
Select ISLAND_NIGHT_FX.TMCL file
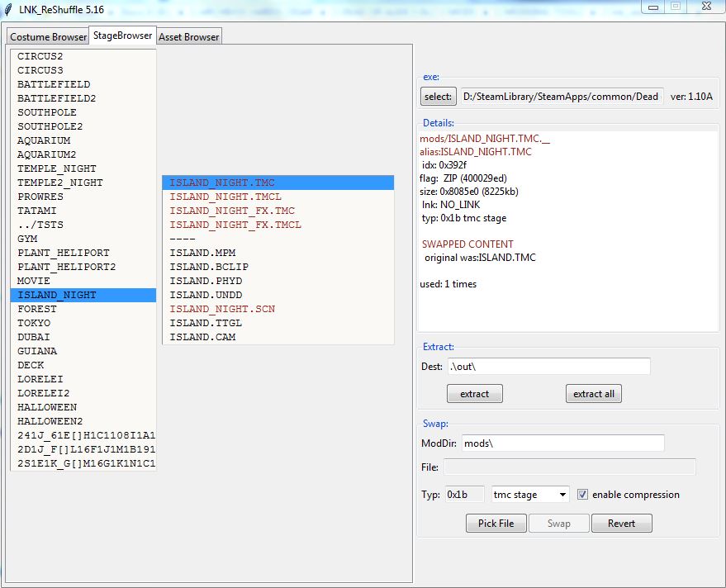point(278,225)
